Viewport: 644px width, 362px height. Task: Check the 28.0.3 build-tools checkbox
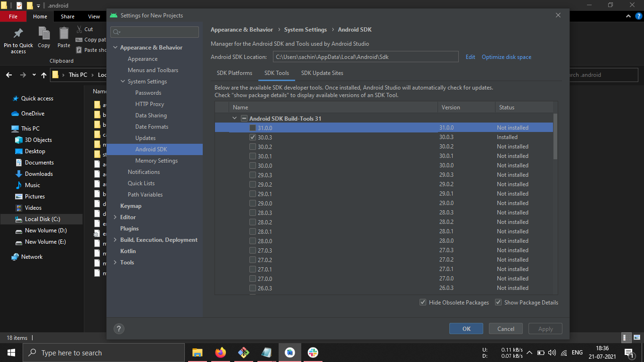[253, 213]
